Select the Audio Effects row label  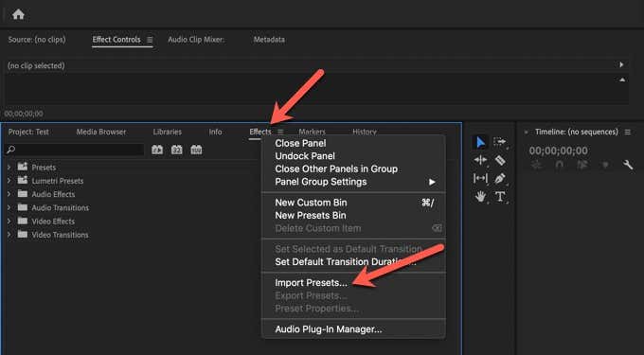53,194
